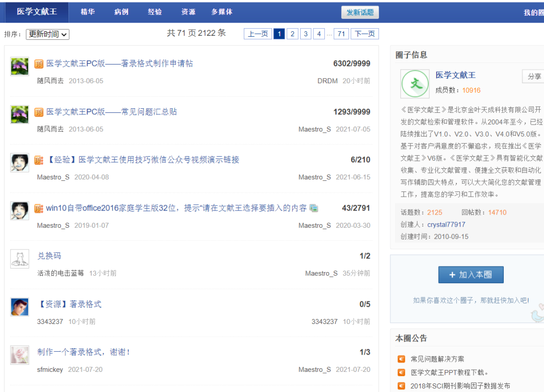The image size is (544, 392).
Task: Open avatar of 著录格式制作申请帖 author
Action: tap(20, 67)
